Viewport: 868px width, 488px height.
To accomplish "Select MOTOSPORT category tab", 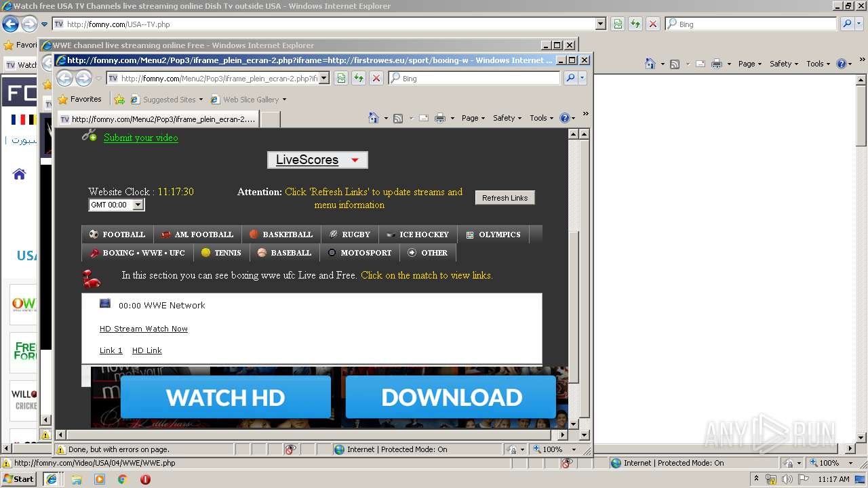I will pos(359,253).
